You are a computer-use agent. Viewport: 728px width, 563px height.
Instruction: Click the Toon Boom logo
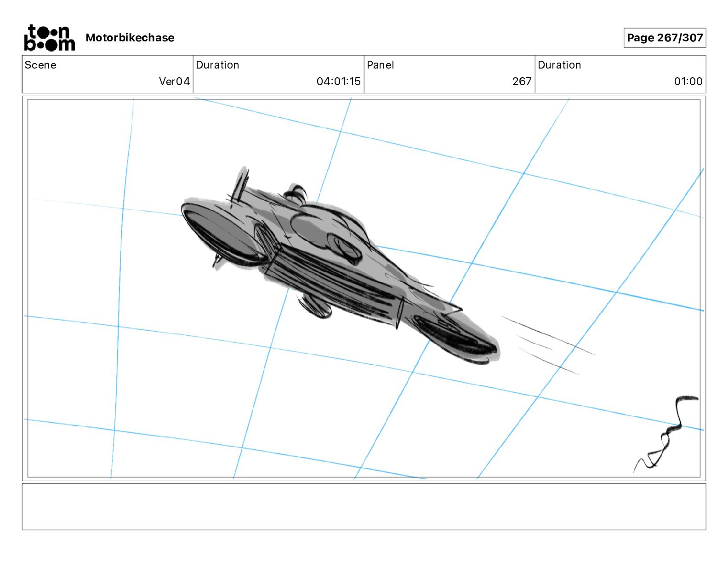pos(49,38)
